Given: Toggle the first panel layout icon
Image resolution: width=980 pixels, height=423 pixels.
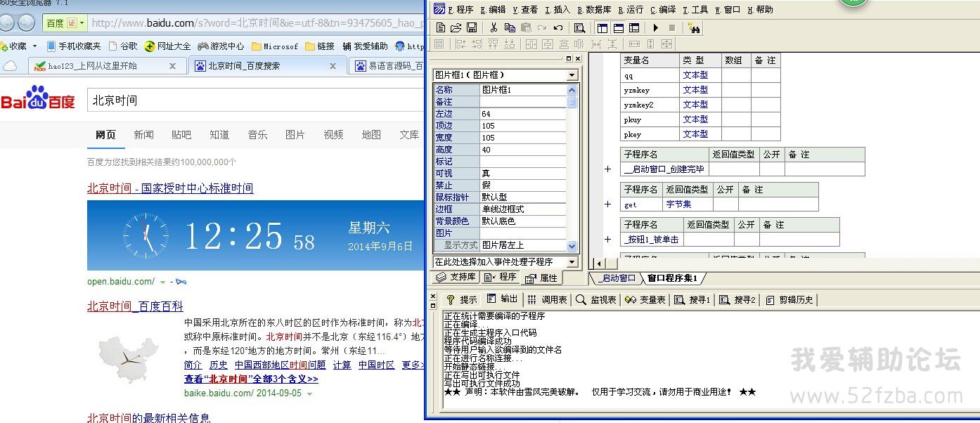Looking at the screenshot, I should pyautogui.click(x=602, y=28).
